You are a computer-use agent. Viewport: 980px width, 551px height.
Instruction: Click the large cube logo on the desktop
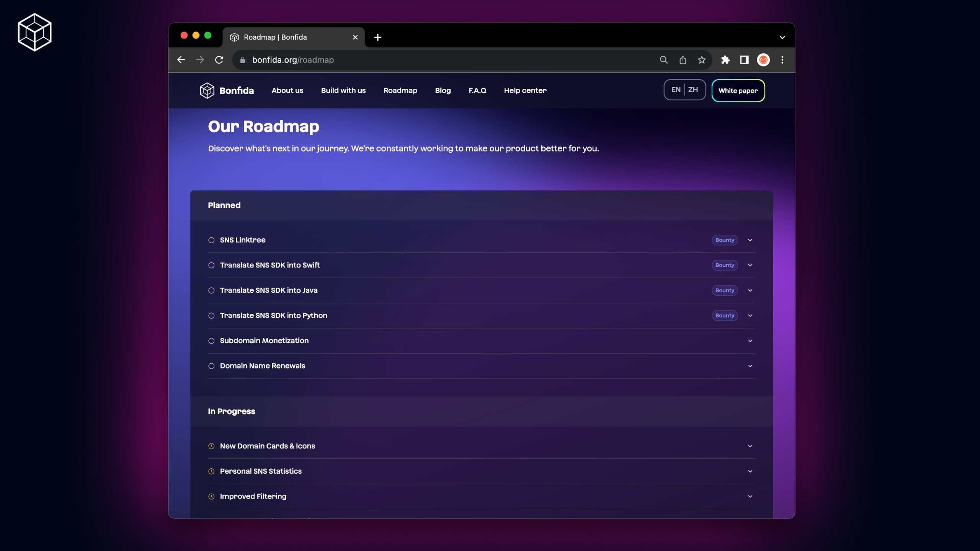[34, 32]
